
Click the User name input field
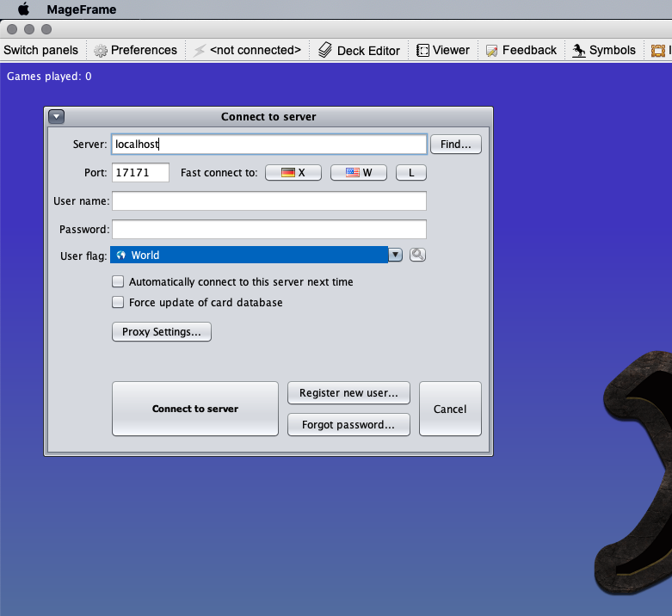(269, 201)
